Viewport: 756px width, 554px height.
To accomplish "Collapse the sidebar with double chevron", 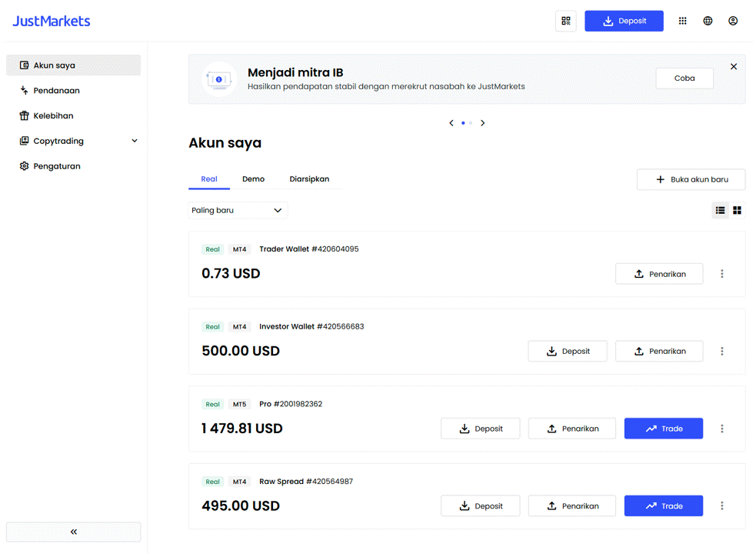I will (x=73, y=532).
